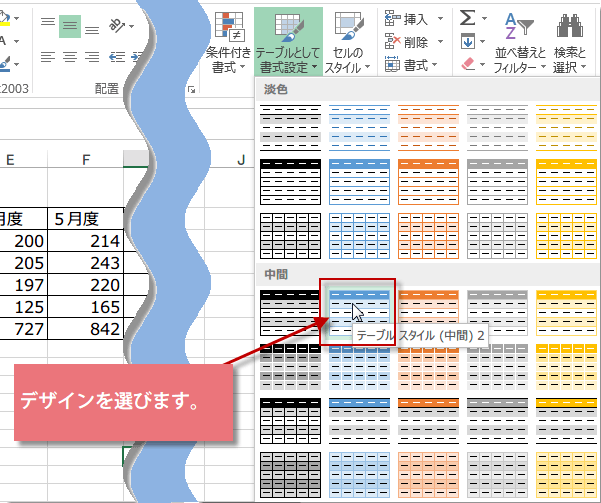This screenshot has width=601, height=503.
Task: Choose blue banded-row style without header fill in 淡色
Action: pos(359,128)
